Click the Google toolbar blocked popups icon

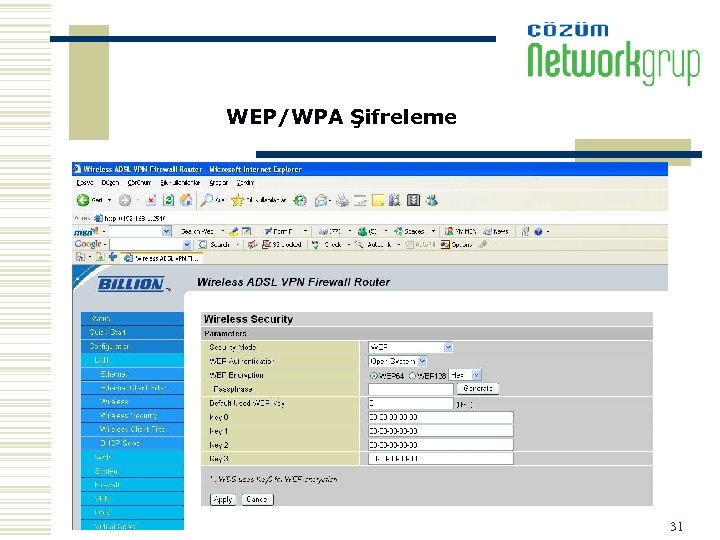[281, 245]
